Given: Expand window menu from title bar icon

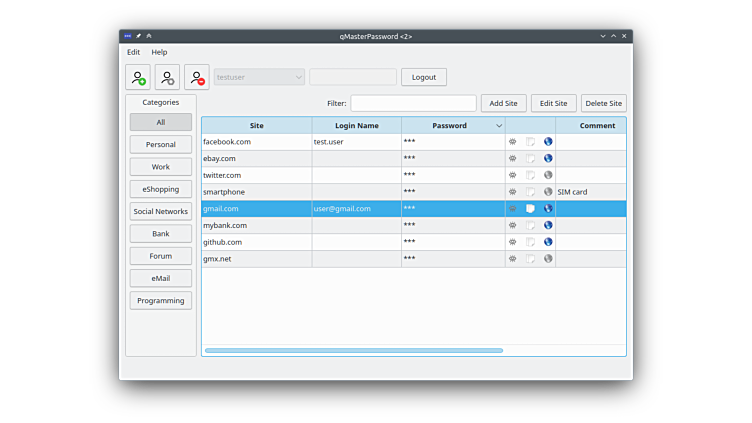Looking at the screenshot, I should [x=128, y=36].
